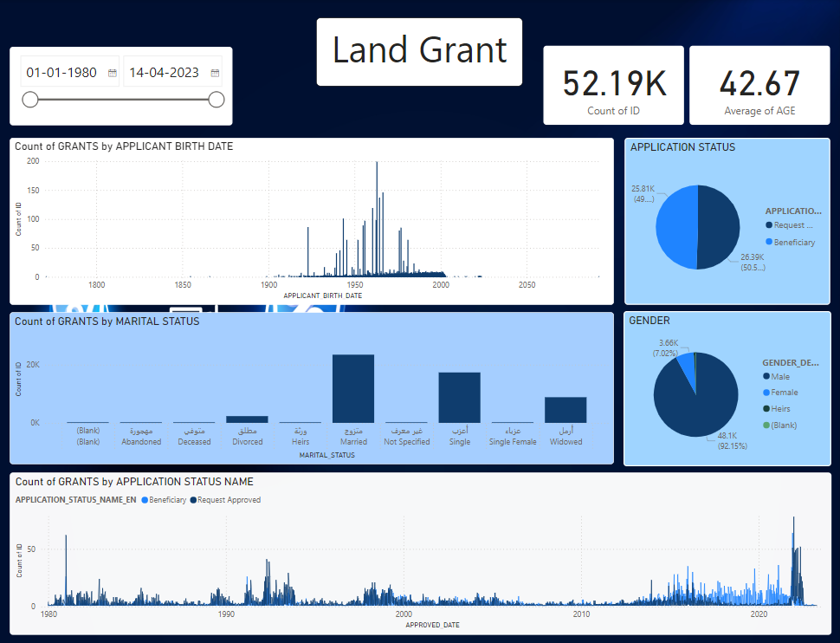Click the Request Approved legend dot in the timeline chart
Image resolution: width=840 pixels, height=643 pixels.
tap(194, 500)
